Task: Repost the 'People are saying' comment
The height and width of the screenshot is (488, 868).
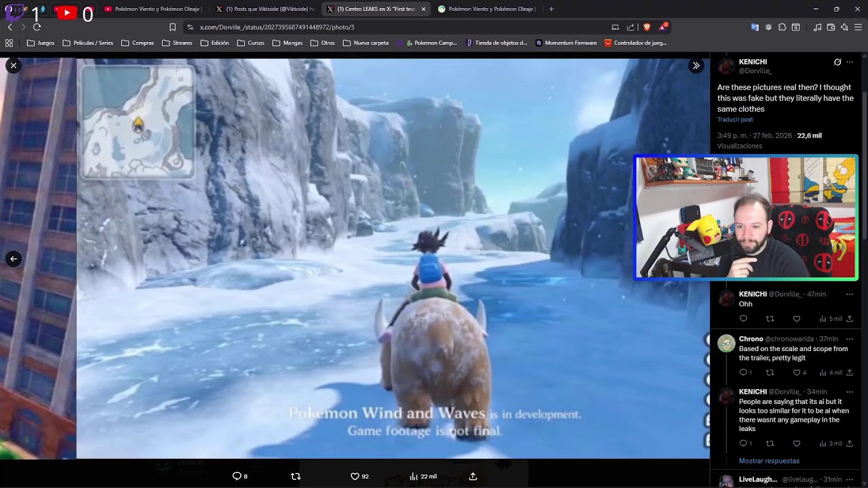Action: click(770, 443)
